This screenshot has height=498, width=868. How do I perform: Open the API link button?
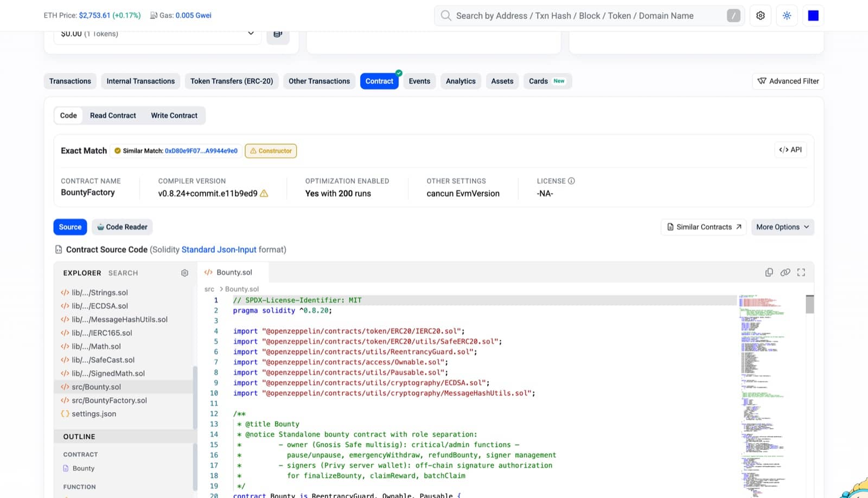click(790, 150)
